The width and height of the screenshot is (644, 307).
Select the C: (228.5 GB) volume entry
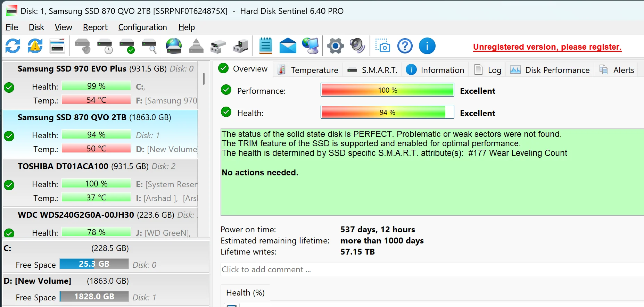click(x=106, y=256)
